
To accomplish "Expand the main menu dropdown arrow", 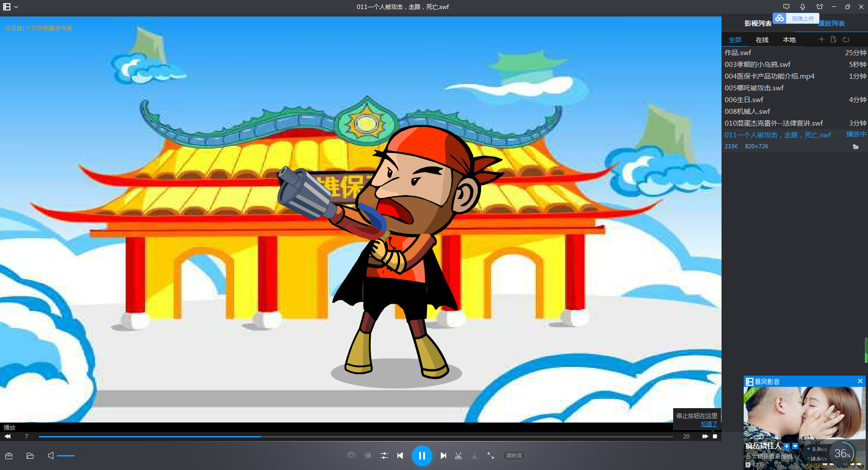I will click(x=16, y=7).
